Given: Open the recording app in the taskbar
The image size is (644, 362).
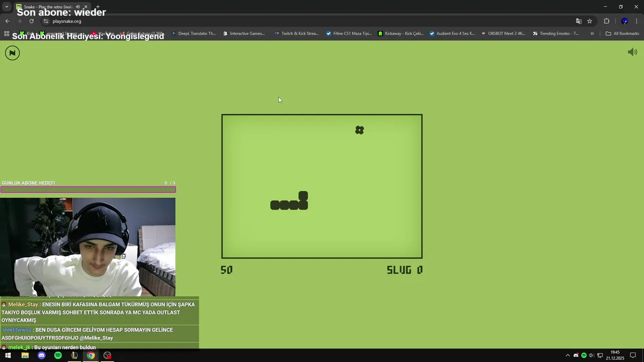Looking at the screenshot, I should pyautogui.click(x=107, y=355).
